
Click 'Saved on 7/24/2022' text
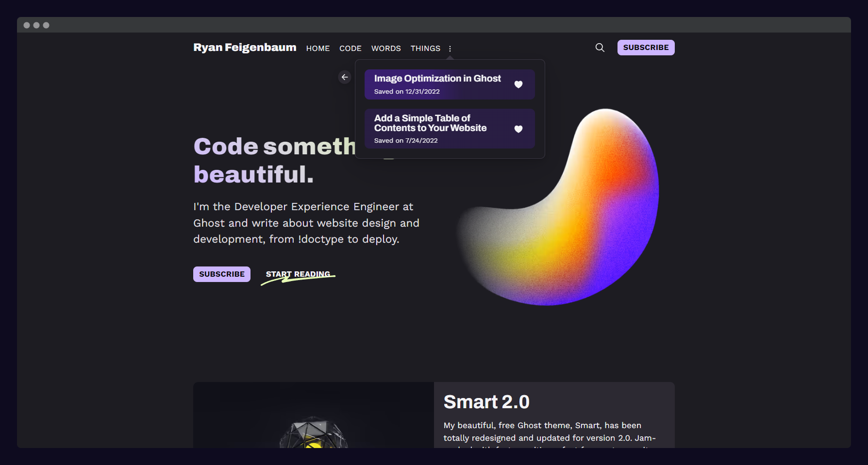pos(406,141)
